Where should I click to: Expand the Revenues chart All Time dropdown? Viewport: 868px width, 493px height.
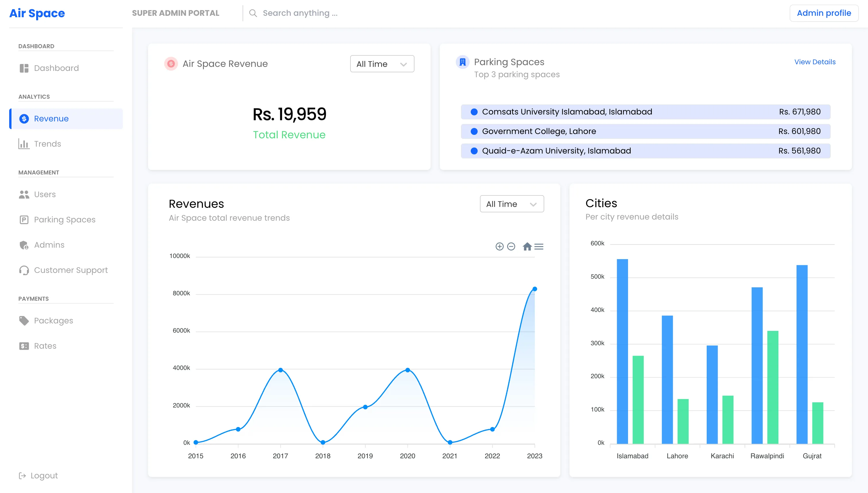(511, 204)
